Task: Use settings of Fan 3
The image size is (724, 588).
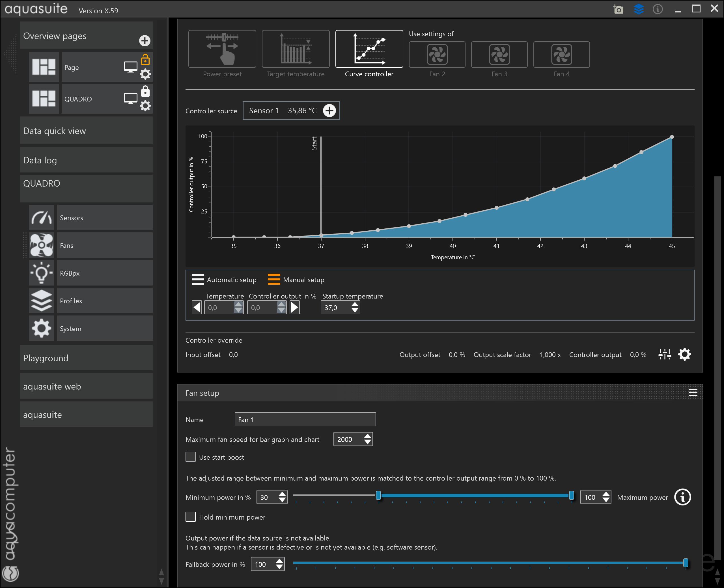Action: (x=499, y=55)
